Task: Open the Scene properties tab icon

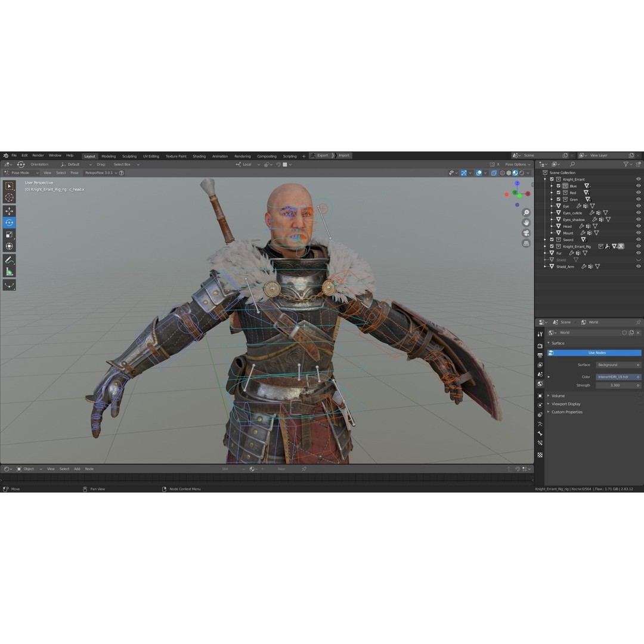Action: coord(540,374)
